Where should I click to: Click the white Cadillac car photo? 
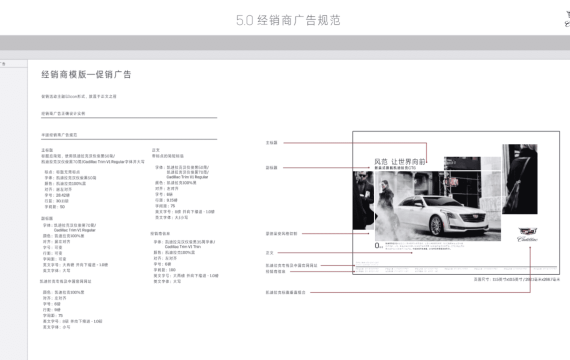pyautogui.click(x=438, y=206)
